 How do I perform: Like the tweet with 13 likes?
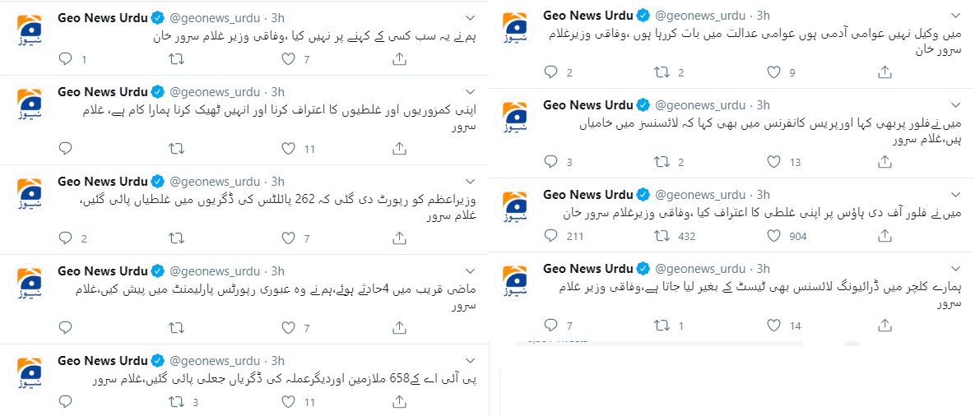click(x=773, y=163)
